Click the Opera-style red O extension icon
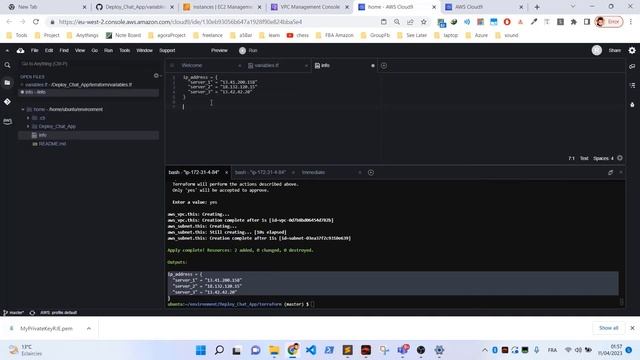The height and width of the screenshot is (360, 640). coord(507,22)
